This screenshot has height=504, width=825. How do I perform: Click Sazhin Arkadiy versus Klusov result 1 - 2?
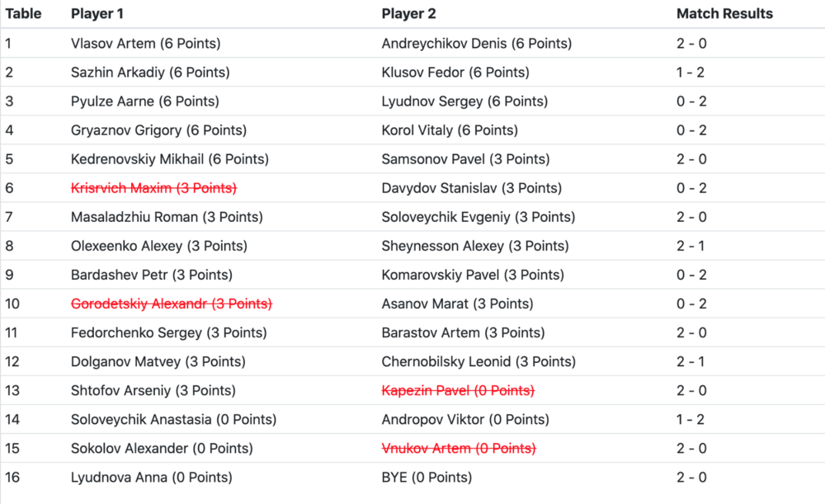tap(691, 73)
